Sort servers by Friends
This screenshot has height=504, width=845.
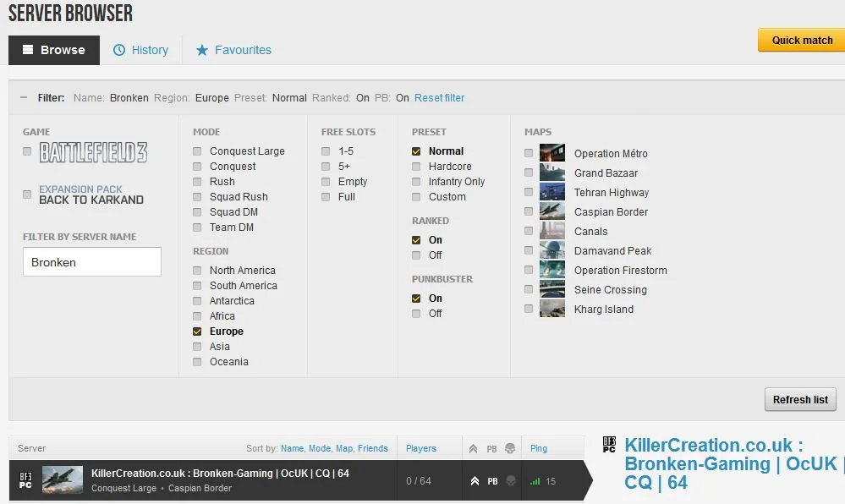[x=373, y=448]
